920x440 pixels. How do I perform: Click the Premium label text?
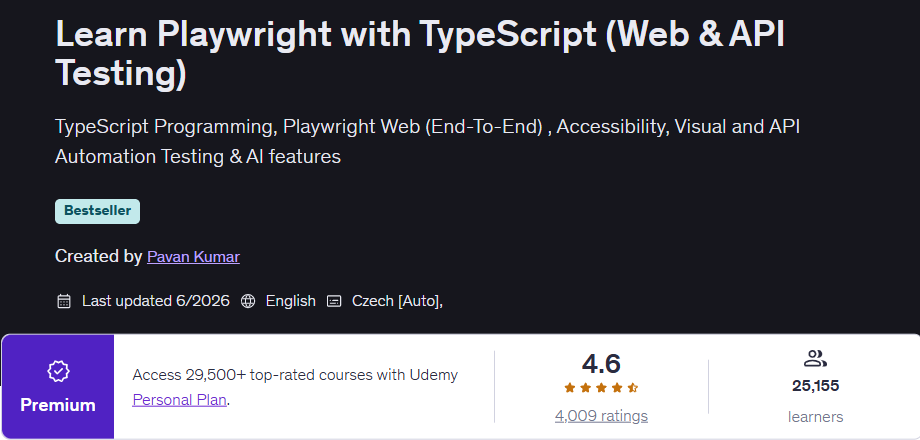coord(58,405)
